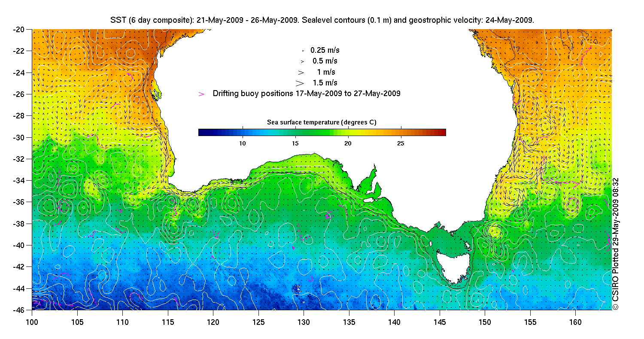This screenshot has height=339, width=644.
Task: Click the 1 m/s legend arrow symbol
Action: click(301, 72)
